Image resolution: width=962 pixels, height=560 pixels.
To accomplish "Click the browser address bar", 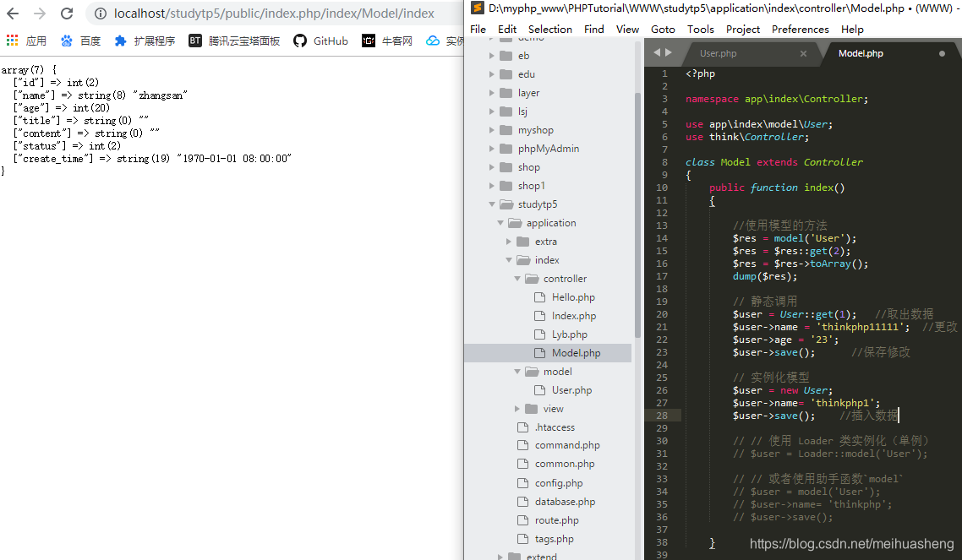I will [254, 14].
